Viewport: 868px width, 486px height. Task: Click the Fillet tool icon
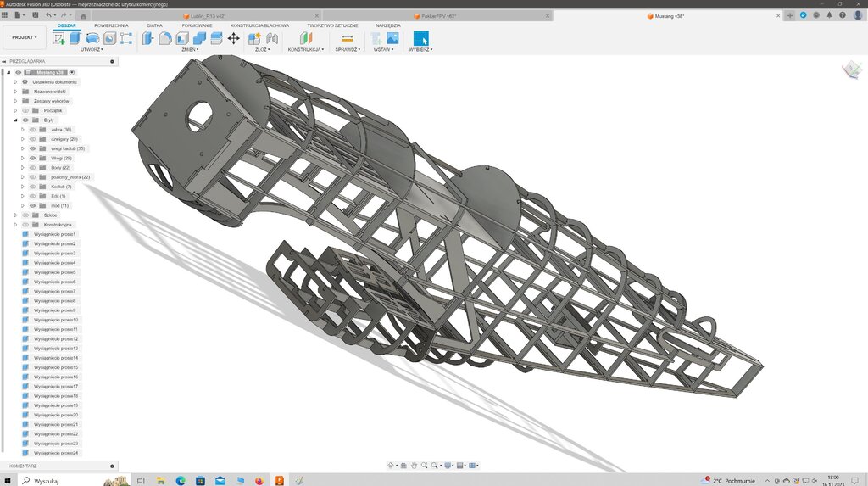pos(164,38)
